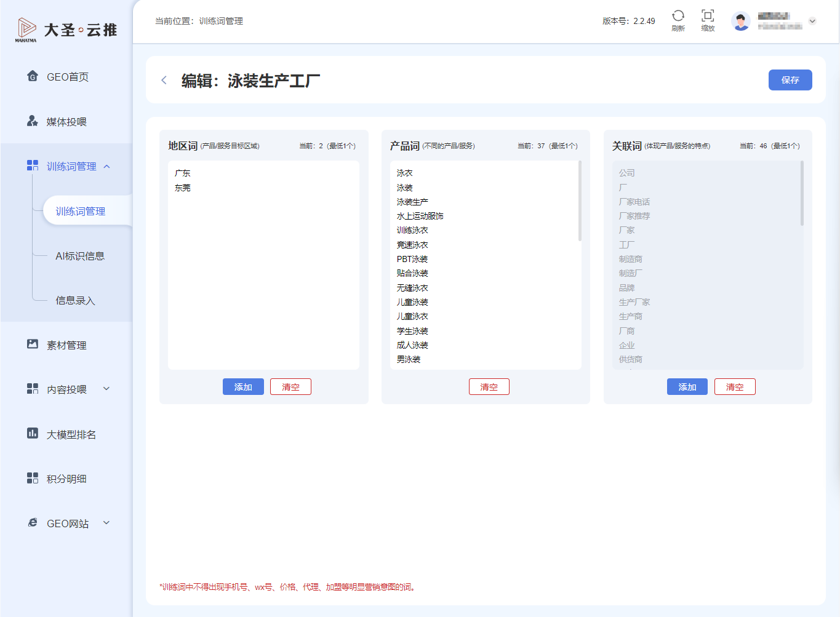Go back using the left arrow
Viewport: 840px width, 617px height.
point(164,80)
